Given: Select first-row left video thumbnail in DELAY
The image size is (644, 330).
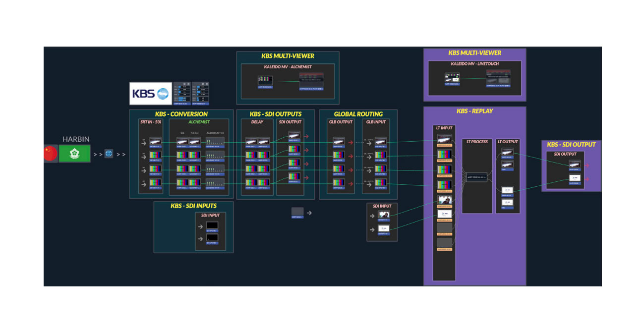Looking at the screenshot, I should pos(251,141).
